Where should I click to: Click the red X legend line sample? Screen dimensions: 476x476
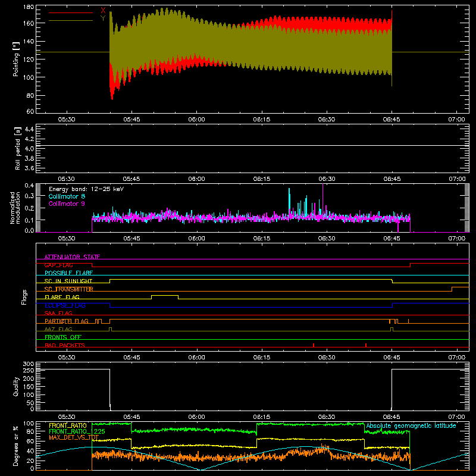(71, 12)
